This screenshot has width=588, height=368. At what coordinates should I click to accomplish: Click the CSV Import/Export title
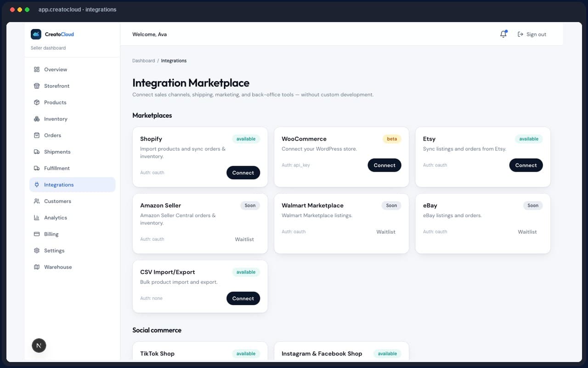(168, 272)
